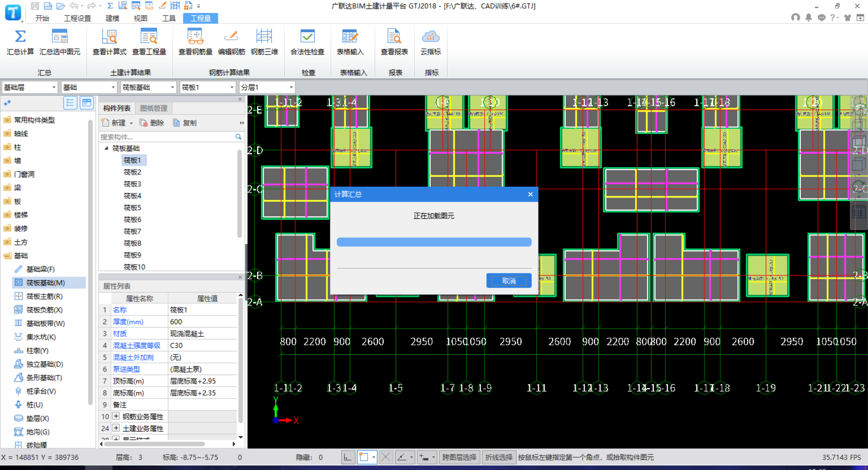This screenshot has height=470, width=868.
Task: Toggle the rectangle selection mode in status bar
Action: pos(363,457)
